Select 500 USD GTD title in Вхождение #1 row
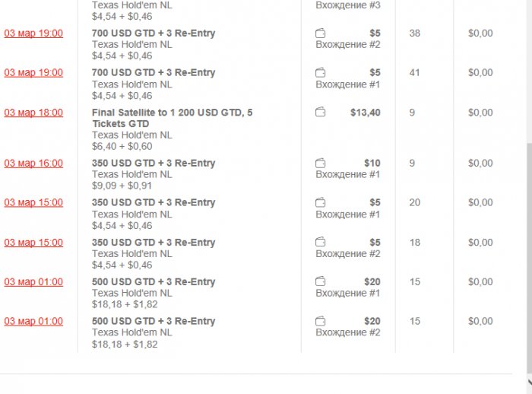The height and width of the screenshot is (394, 532). pyautogui.click(x=154, y=282)
